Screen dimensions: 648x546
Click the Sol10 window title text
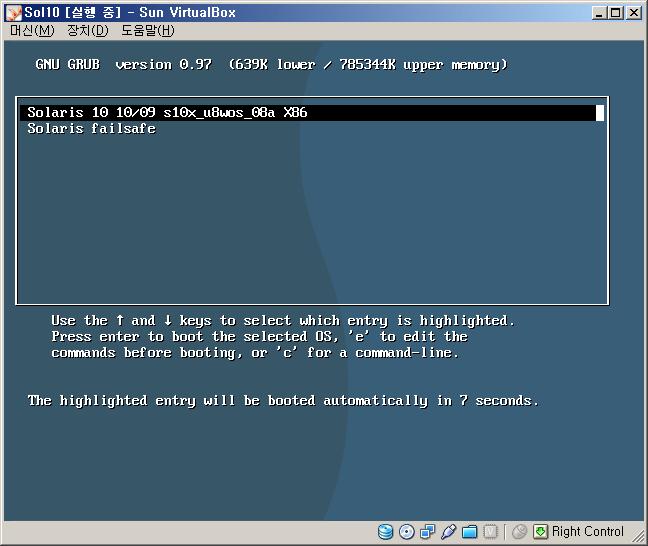pyautogui.click(x=130, y=13)
